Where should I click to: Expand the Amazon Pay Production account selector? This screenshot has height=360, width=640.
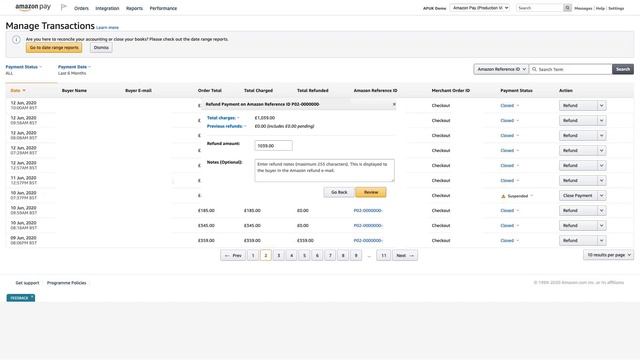click(x=480, y=8)
